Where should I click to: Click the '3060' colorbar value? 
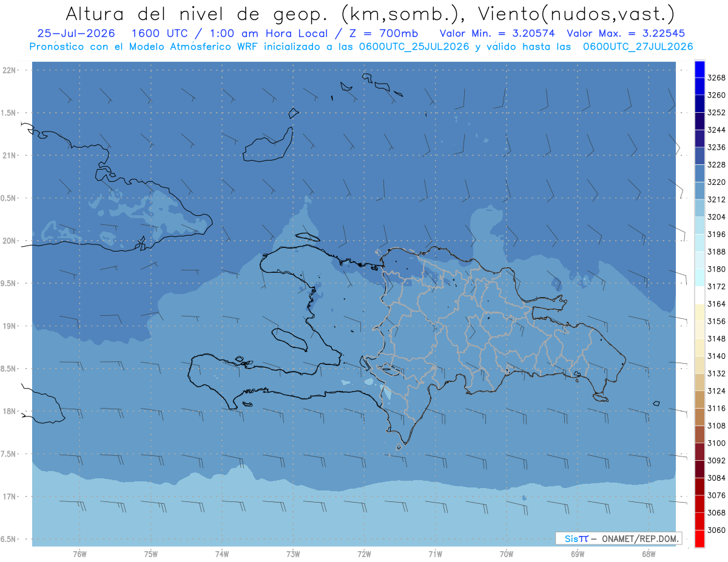pos(716,530)
